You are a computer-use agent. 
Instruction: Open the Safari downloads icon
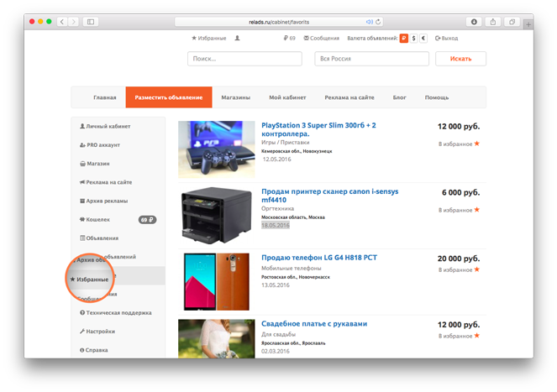tap(475, 22)
